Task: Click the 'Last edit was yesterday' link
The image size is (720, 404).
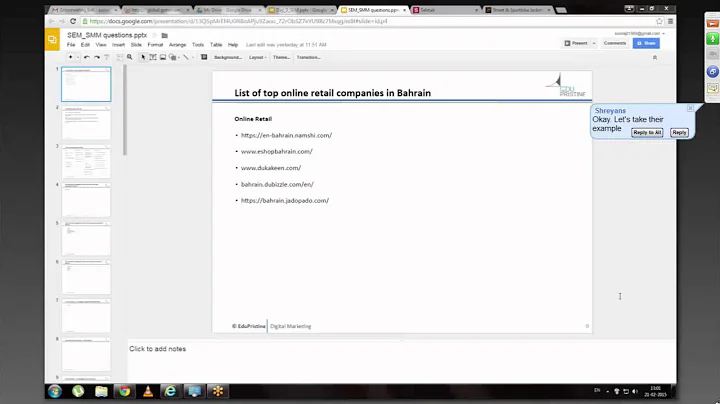Action: (286, 45)
